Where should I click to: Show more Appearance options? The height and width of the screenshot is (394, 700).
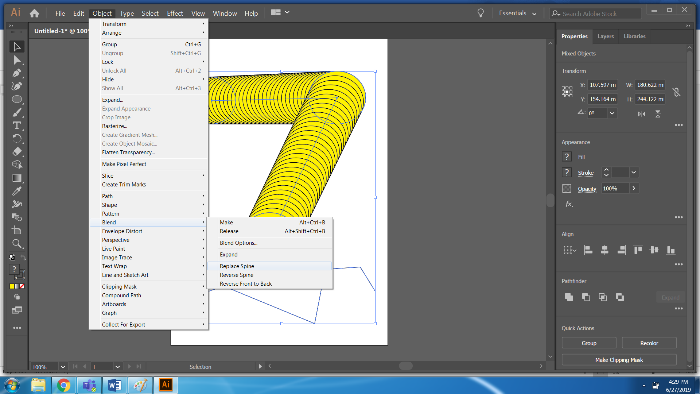(x=679, y=217)
